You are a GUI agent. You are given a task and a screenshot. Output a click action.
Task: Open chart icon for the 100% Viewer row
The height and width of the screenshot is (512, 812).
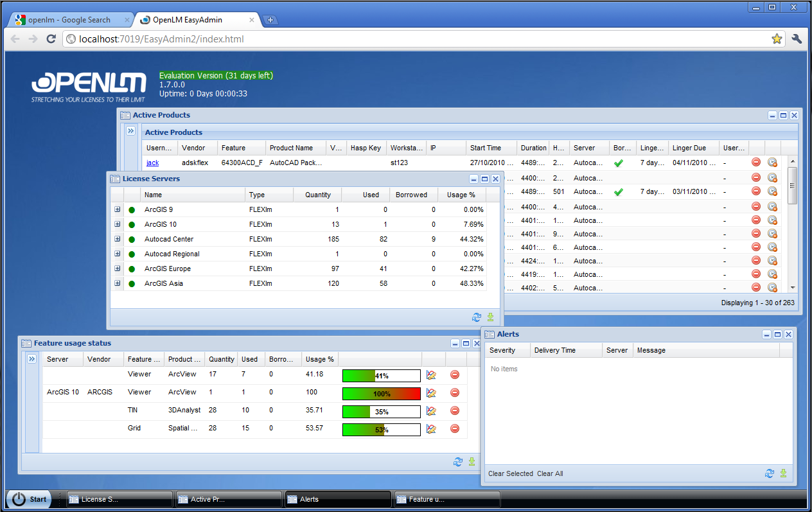(x=431, y=393)
